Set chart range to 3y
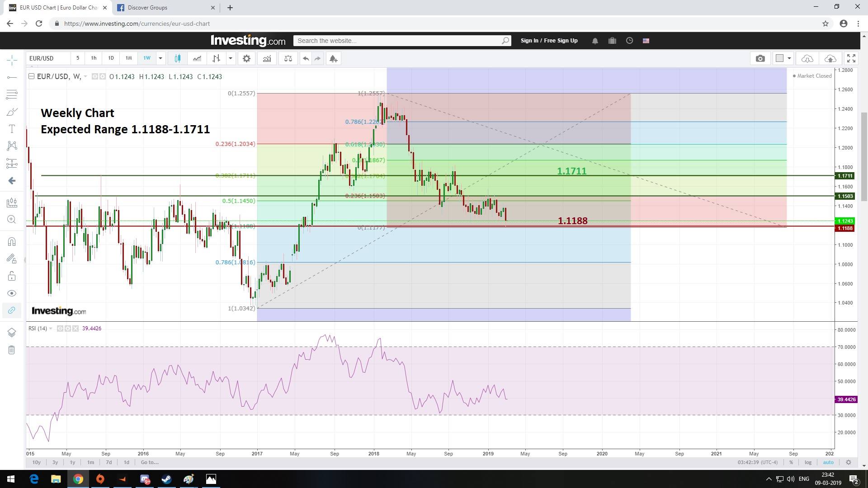Viewport: 868px width, 488px height. 55,462
